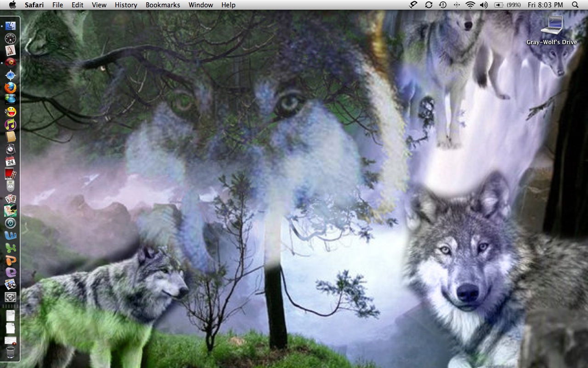
Task: Open Microsoft Messenger in the dock
Action: coord(11,99)
